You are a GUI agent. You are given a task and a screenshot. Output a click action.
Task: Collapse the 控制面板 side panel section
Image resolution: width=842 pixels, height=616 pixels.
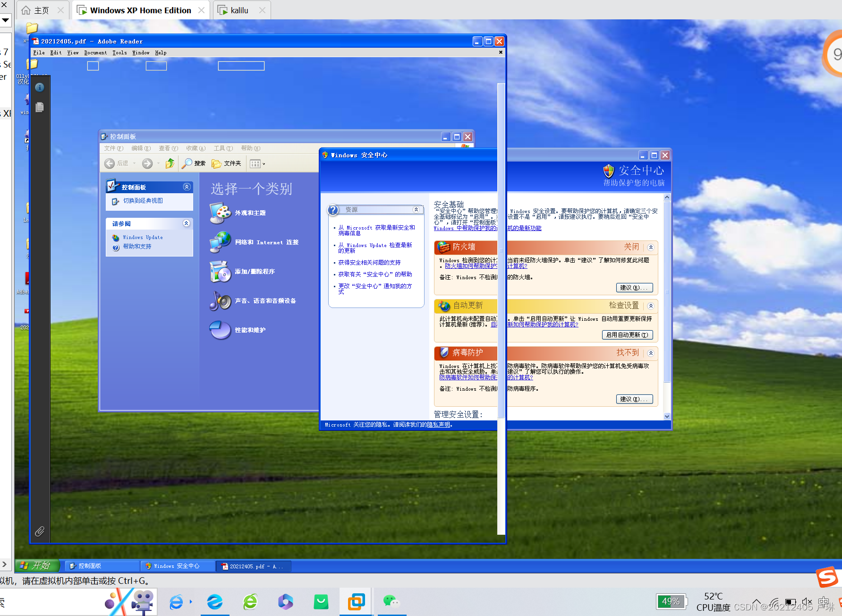click(187, 187)
